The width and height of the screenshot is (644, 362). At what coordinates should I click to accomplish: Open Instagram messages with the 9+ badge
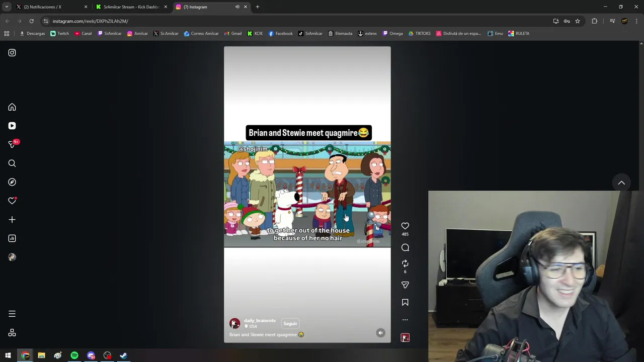tap(13, 144)
